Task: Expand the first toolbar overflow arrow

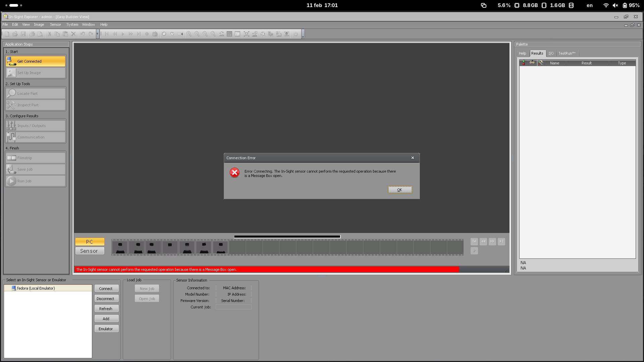Action: tap(98, 34)
